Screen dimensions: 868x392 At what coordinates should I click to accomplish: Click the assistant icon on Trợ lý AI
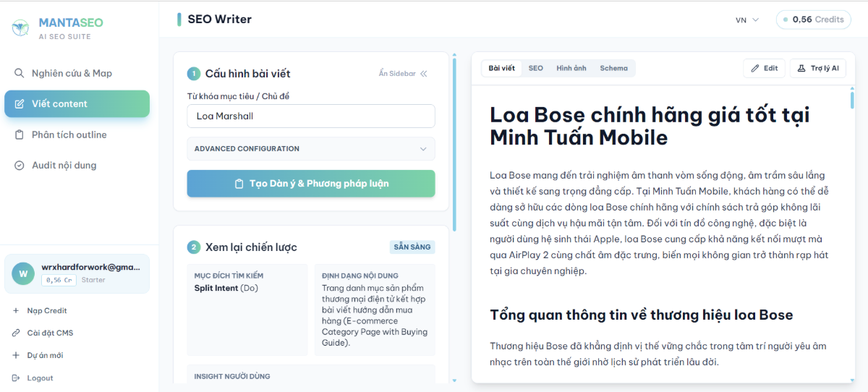pos(801,68)
